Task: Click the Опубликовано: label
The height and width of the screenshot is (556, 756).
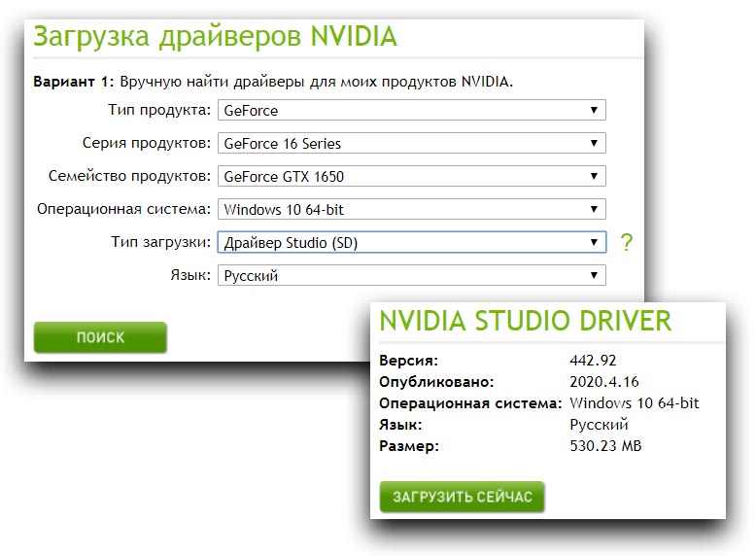Action: click(x=436, y=382)
